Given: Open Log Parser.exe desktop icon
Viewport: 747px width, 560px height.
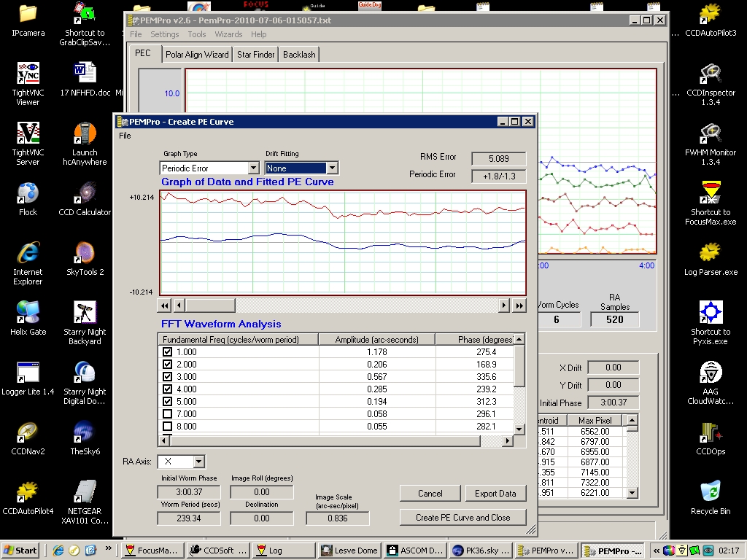Looking at the screenshot, I should [711, 259].
